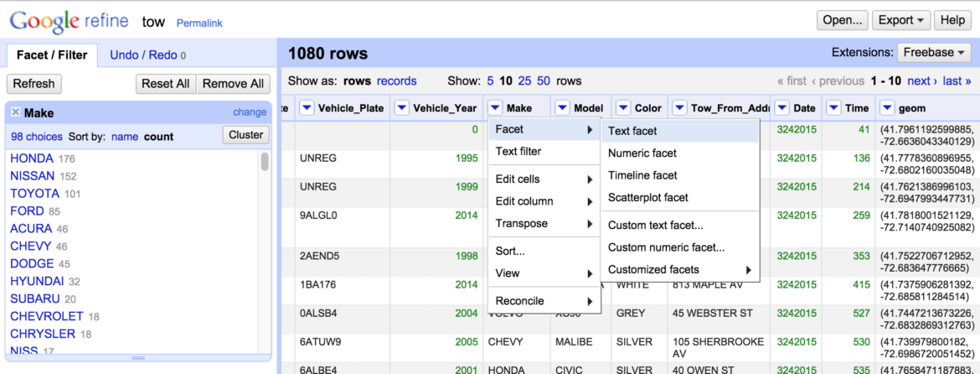Viewport: 980px width, 374px height.
Task: Open the Freebase extensions dropdown
Action: point(934,53)
